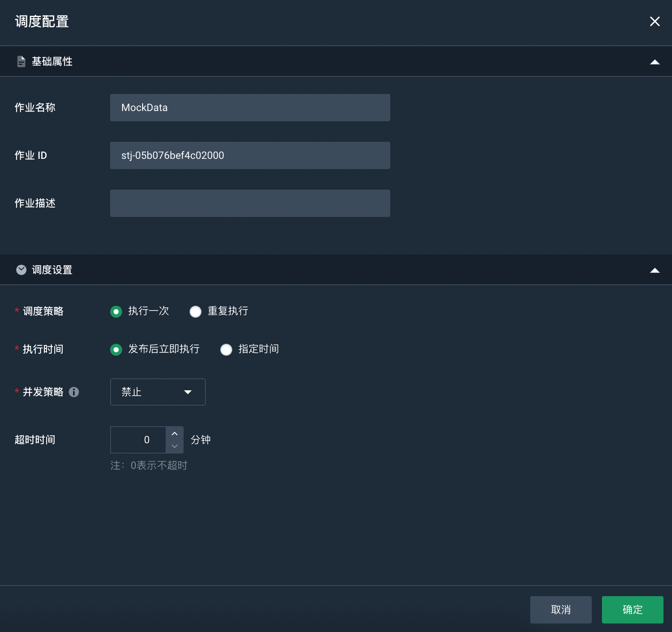The image size is (672, 632).
Task: Decrease 超时时间 with the down arrow
Action: [175, 446]
